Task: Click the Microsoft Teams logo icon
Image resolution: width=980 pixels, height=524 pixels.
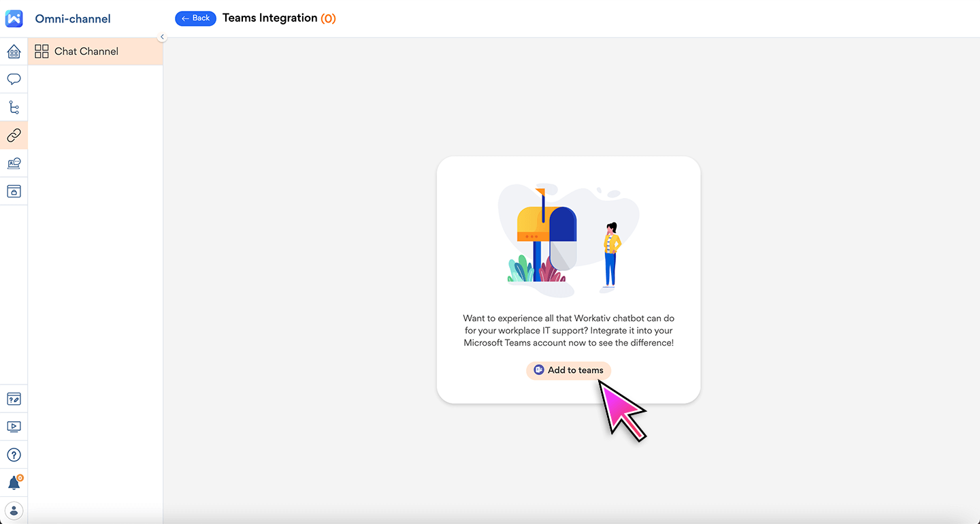Action: [x=539, y=370]
